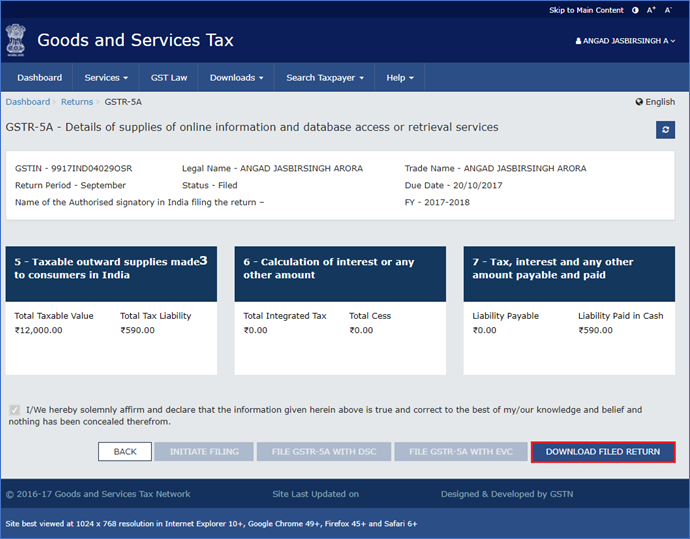Click the 2016-17 Goods and Services Tax Network copyright
This screenshot has width=690, height=539.
98,494
